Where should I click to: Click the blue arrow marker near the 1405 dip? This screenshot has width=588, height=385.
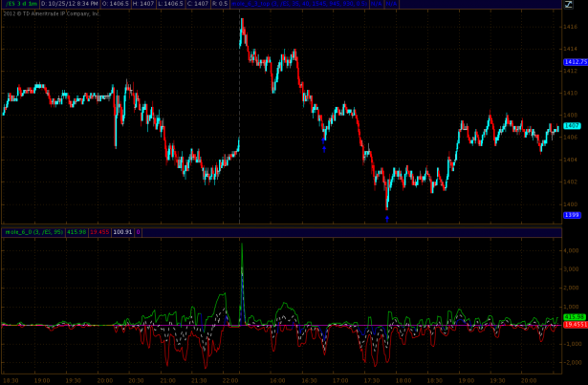click(x=324, y=148)
